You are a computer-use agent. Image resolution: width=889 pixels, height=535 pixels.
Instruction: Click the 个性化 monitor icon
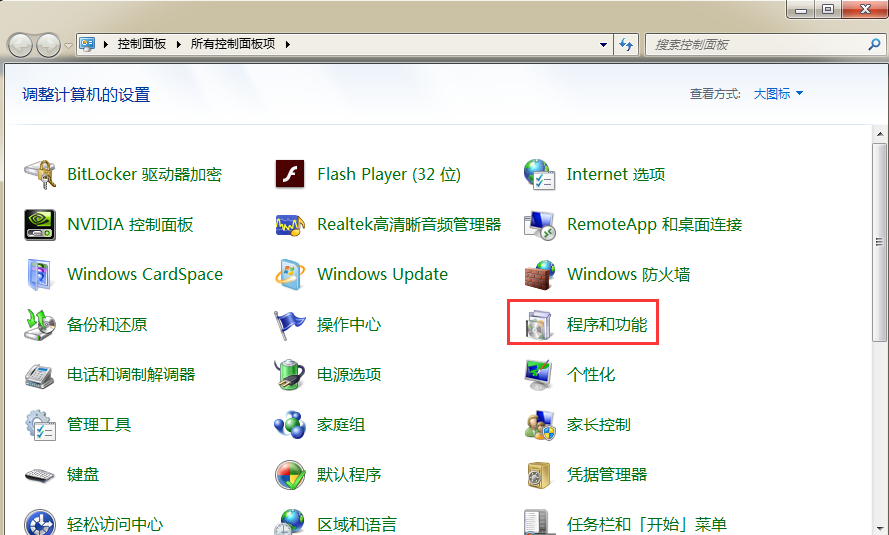539,375
